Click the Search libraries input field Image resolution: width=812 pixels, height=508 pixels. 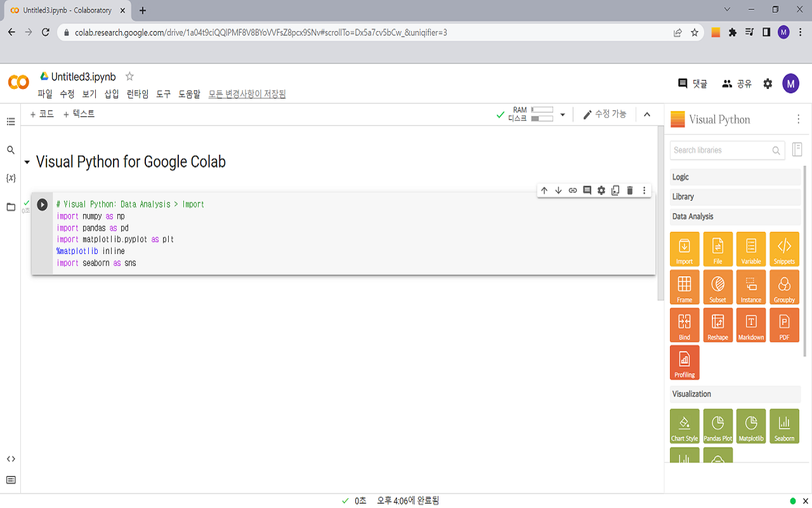(x=723, y=150)
